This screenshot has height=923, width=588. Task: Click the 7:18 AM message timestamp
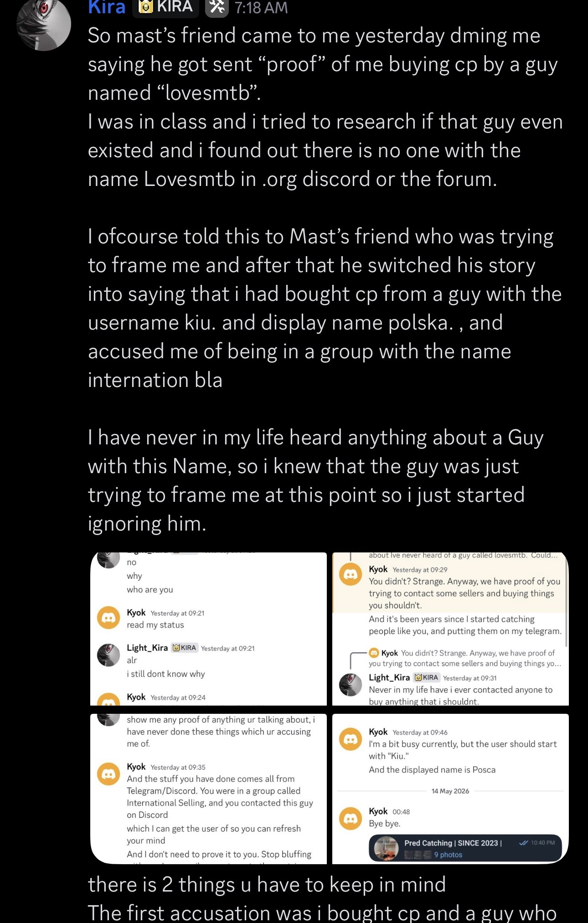pos(261,8)
